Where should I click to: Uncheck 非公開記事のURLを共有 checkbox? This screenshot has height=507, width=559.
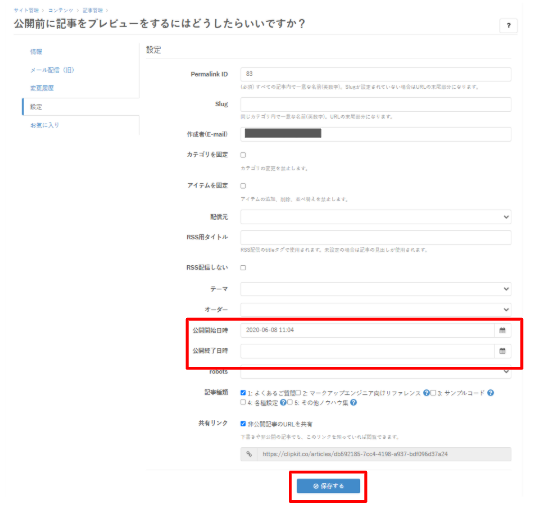(x=243, y=424)
